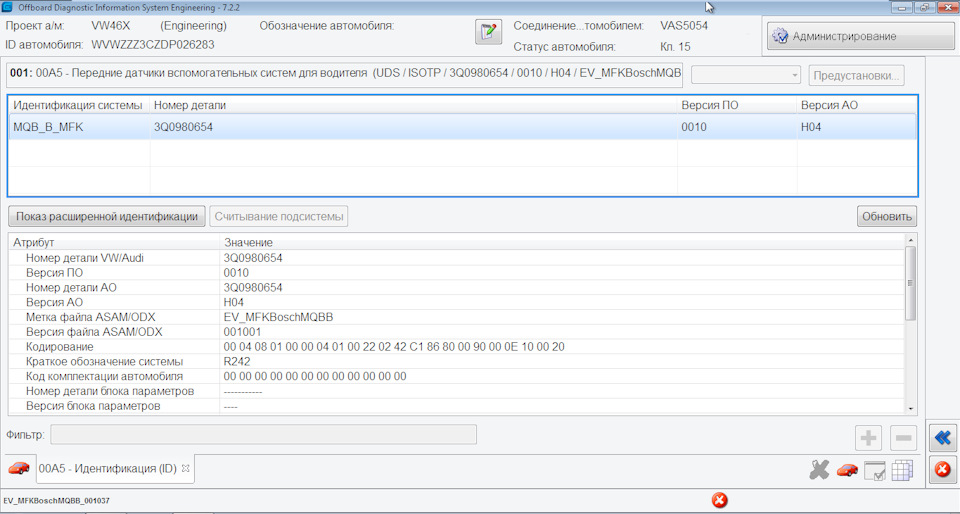Screen dimensions: 960x514
Task: Select the R242 value
Action: point(237,362)
